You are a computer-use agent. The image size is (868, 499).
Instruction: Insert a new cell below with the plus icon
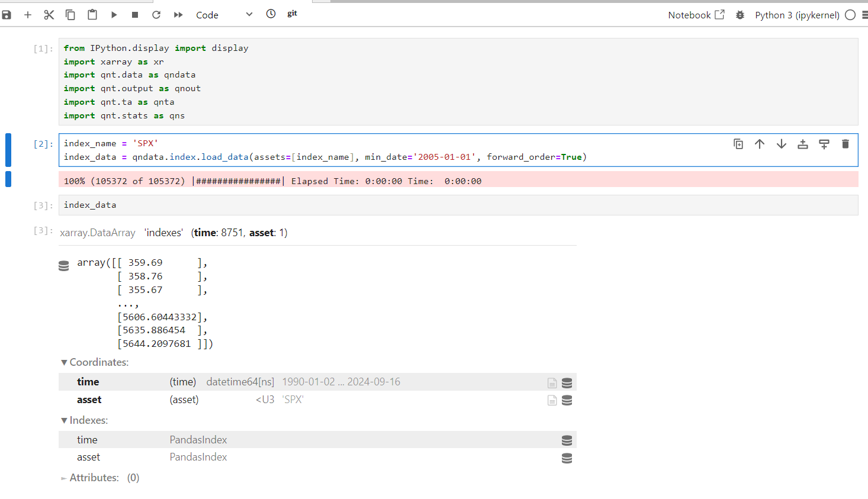[28, 15]
